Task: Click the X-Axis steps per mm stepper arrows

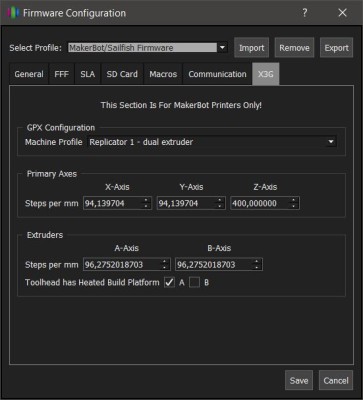Action: (x=146, y=203)
